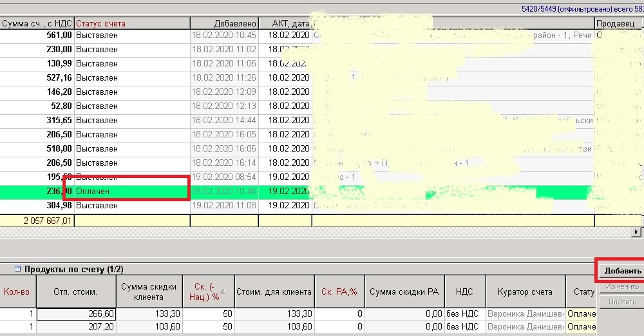Click the panel icon beside 'Продукты по счету'
Viewport: 644px width, 336px height.
point(8,269)
